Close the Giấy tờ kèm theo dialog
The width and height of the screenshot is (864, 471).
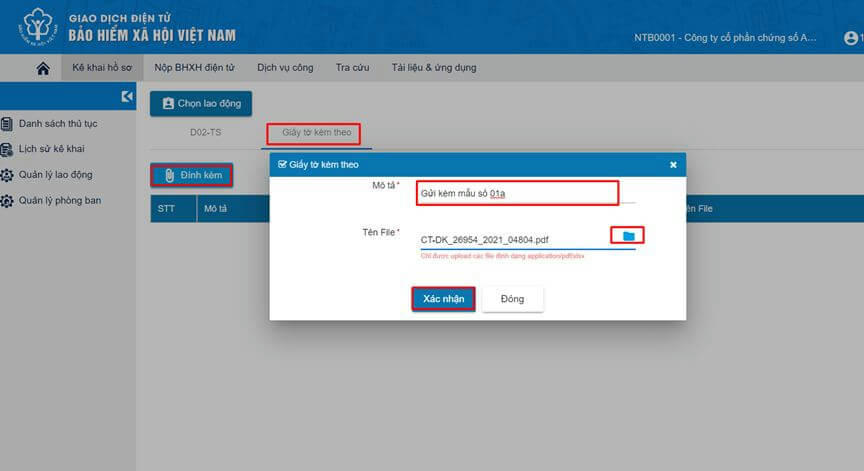(x=673, y=165)
